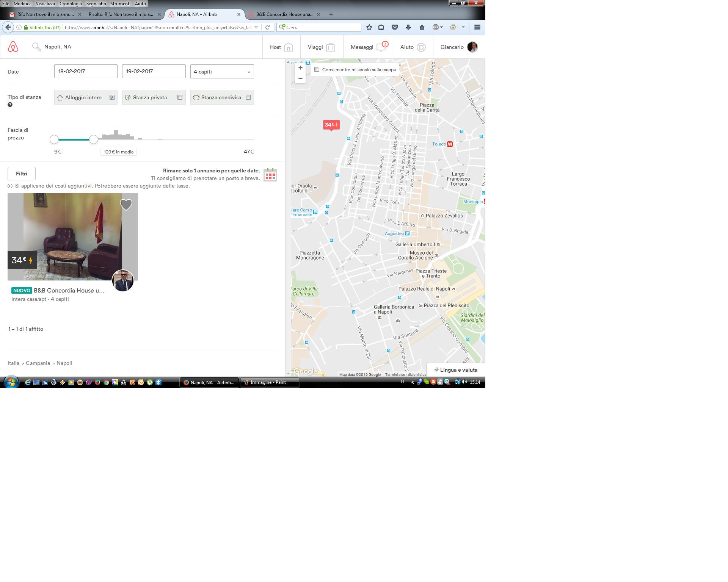The image size is (728, 582).
Task: Click the check-in date field 18-02-2017
Action: tap(86, 71)
